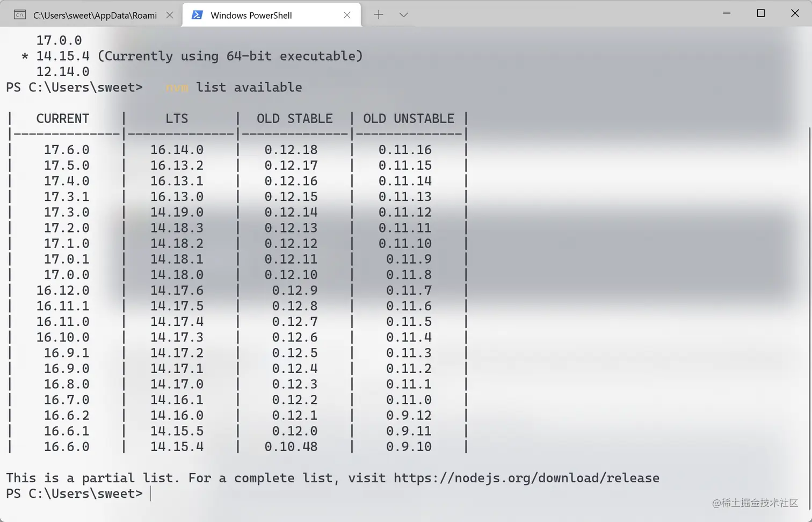Image resolution: width=812 pixels, height=522 pixels.
Task: Click version 0.10.48 in OLD STABLE column
Action: (x=291, y=447)
